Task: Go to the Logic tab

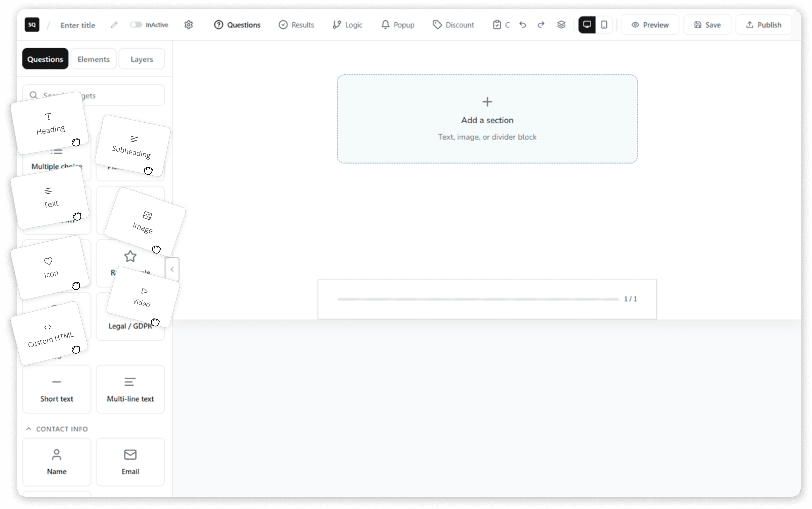Action: pyautogui.click(x=347, y=25)
